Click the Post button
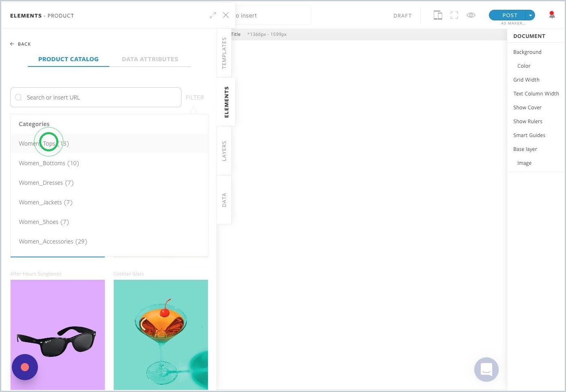The height and width of the screenshot is (392, 566). (508, 15)
